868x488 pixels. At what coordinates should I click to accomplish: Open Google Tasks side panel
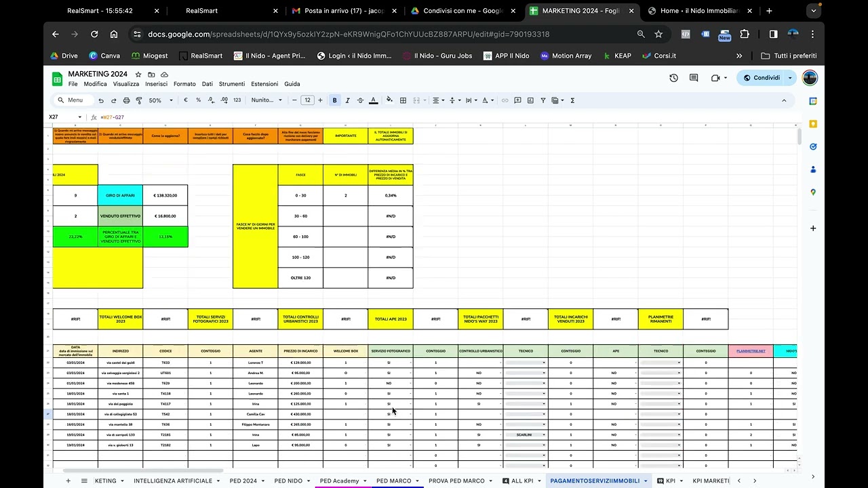point(813,146)
